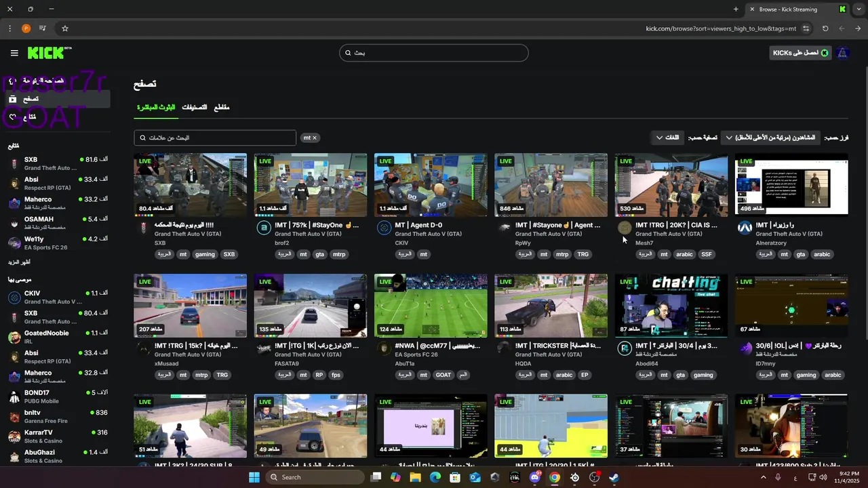Open Chrome three-dot menu

point(9,28)
